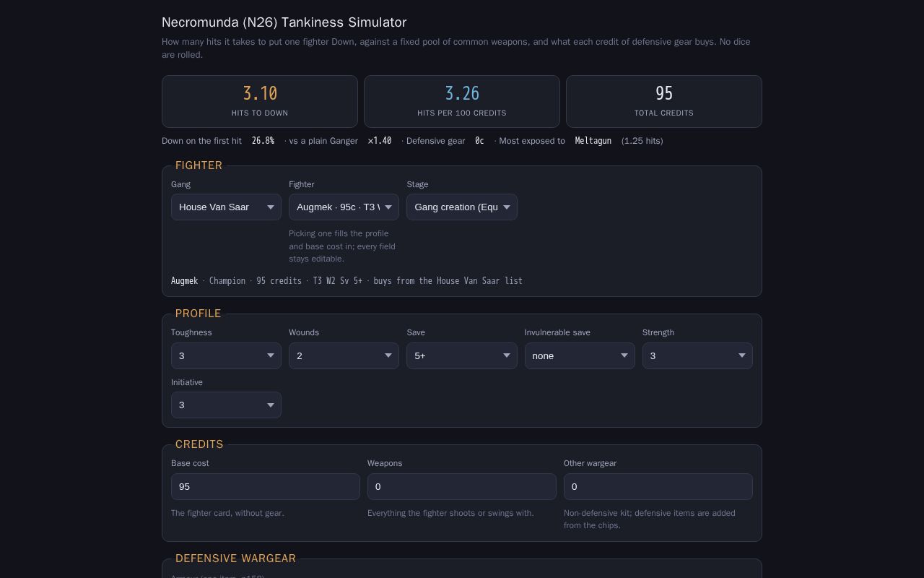The width and height of the screenshot is (924, 578).
Task: Click the Other wargear input field
Action: tap(658, 486)
